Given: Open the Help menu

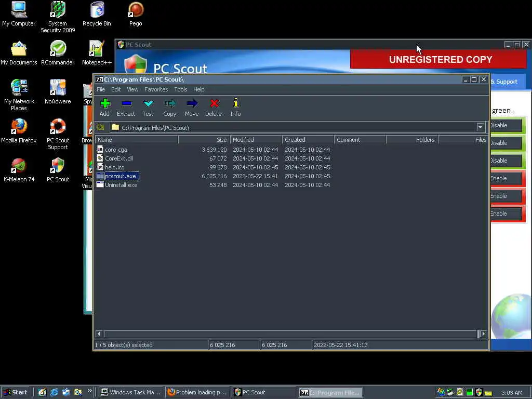Looking at the screenshot, I should click(199, 89).
